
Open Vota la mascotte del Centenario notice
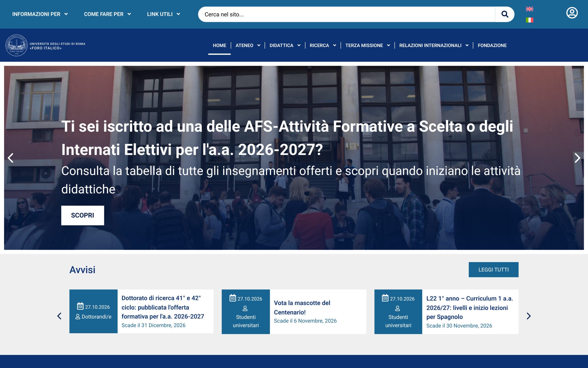[x=302, y=308]
